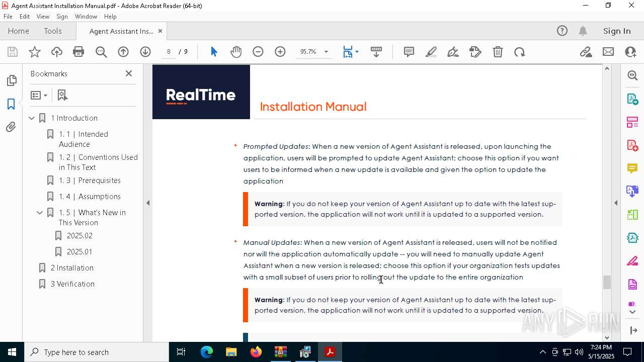Image resolution: width=644 pixels, height=362 pixels.
Task: Jump to the 2025.01 bookmark
Action: (x=79, y=252)
